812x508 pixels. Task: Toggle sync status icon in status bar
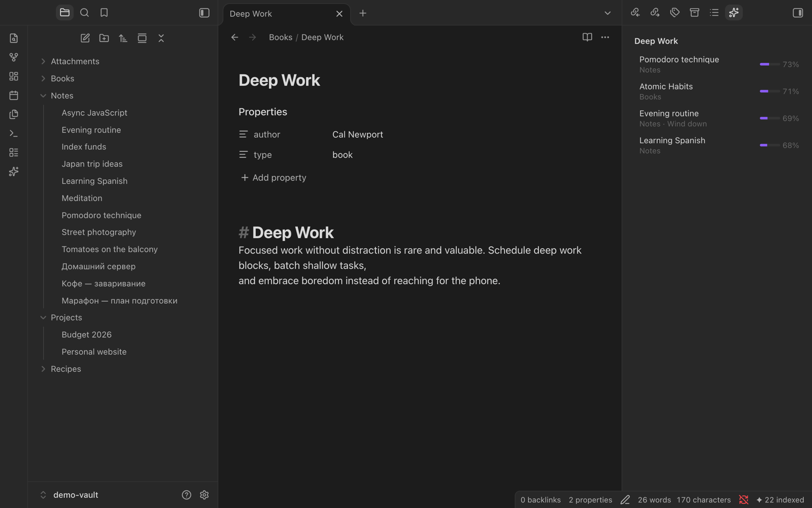point(743,500)
